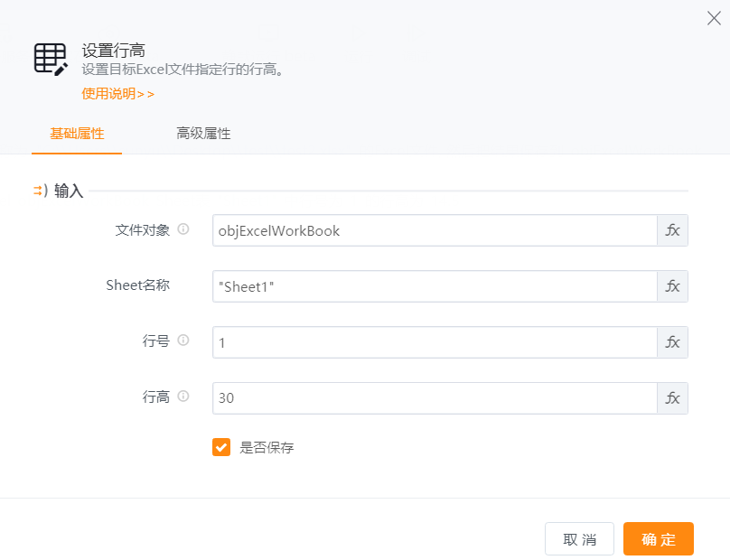The width and height of the screenshot is (730, 560).
Task: Collapse the 输入 section
Action: coord(39,191)
